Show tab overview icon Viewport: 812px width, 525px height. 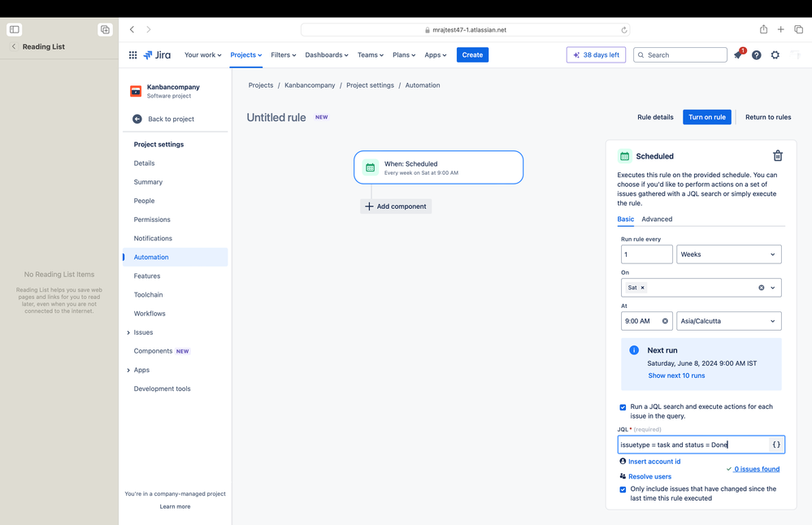(x=798, y=29)
